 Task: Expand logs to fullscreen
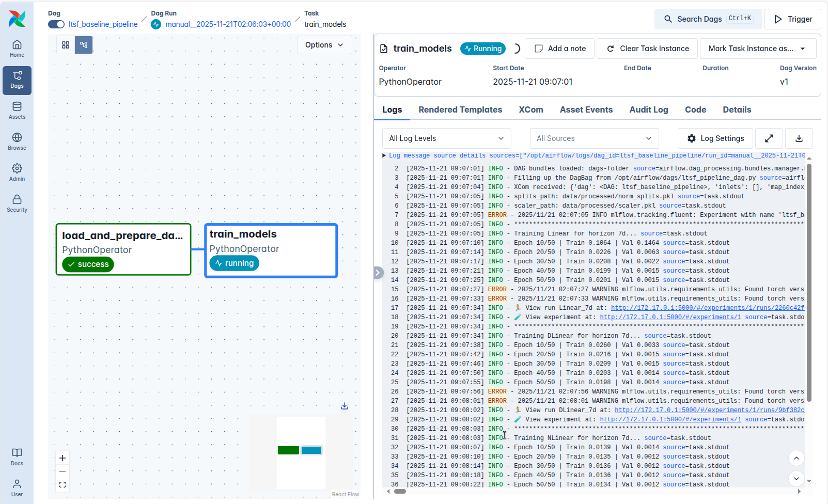tap(769, 138)
